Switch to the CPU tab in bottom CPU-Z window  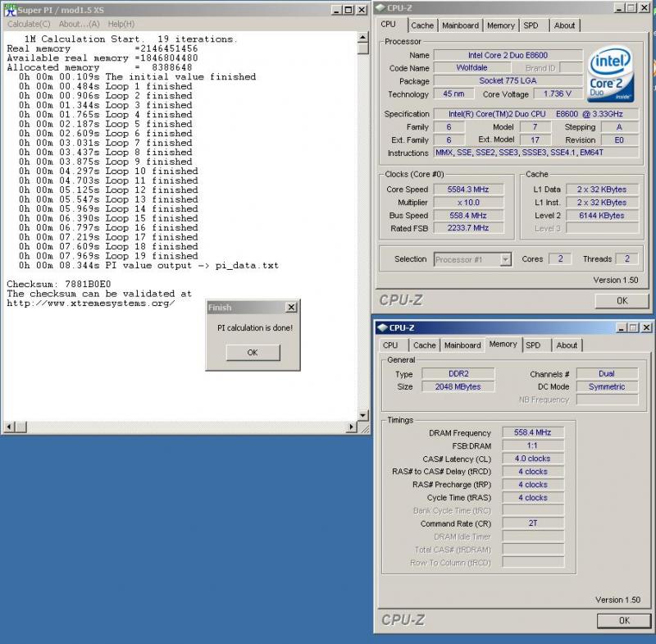click(390, 345)
